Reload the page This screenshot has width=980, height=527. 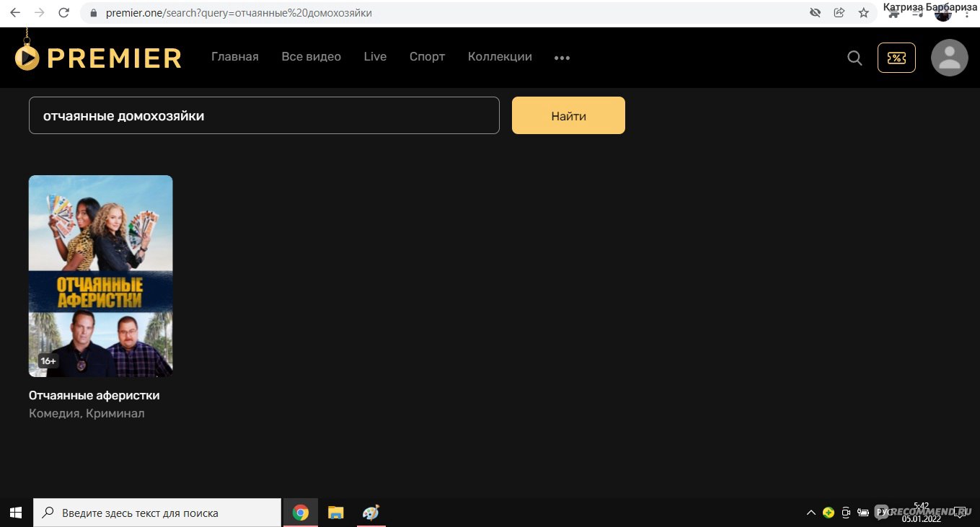64,13
